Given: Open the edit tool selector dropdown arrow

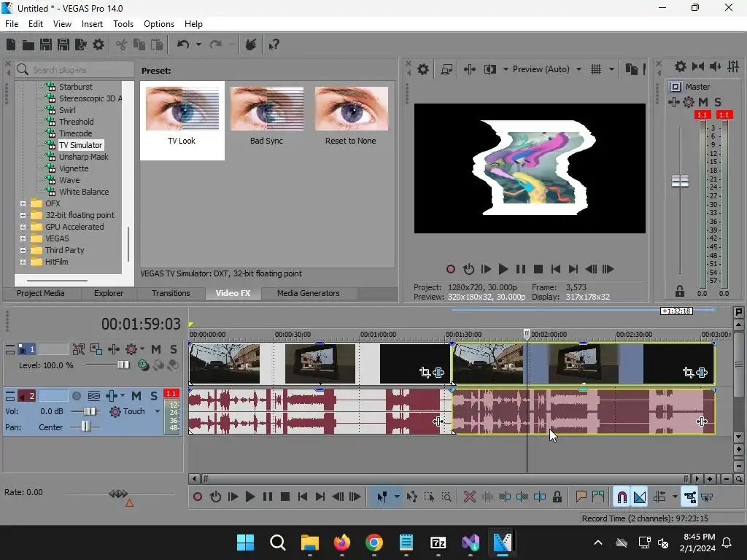Looking at the screenshot, I should (x=397, y=497).
